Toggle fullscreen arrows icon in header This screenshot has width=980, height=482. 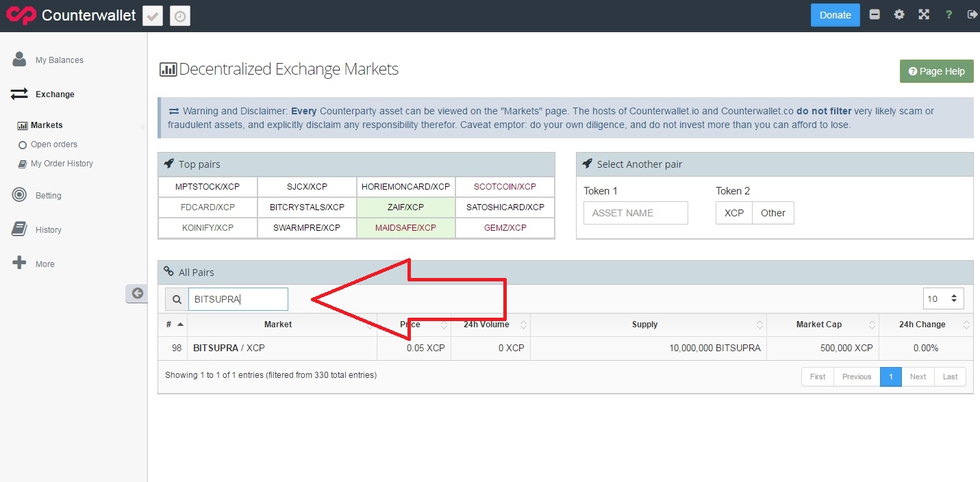924,14
